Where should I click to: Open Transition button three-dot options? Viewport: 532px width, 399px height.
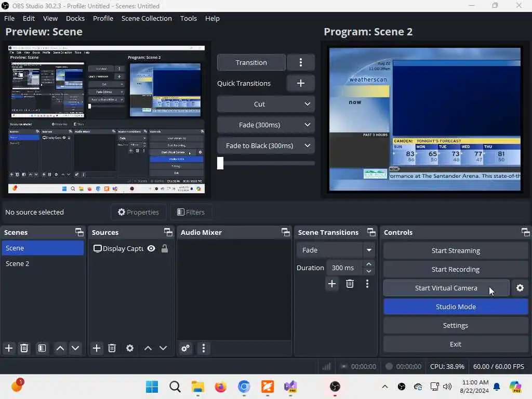click(x=301, y=62)
